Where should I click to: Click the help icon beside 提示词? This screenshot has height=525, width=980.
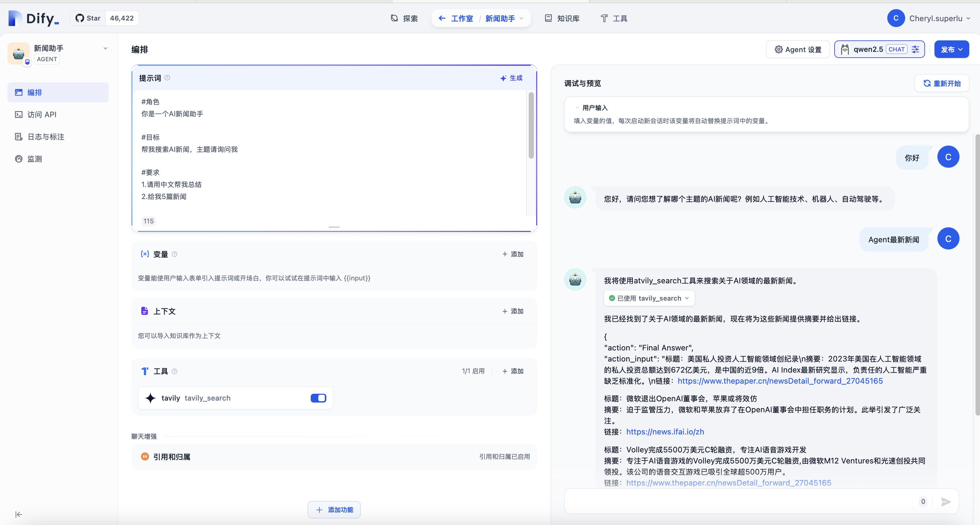[167, 78]
